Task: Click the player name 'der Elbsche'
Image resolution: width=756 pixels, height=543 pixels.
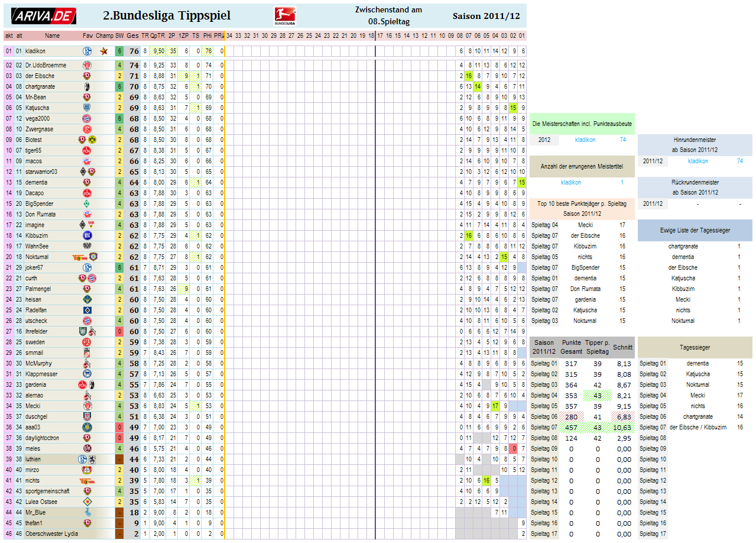Action: pos(40,76)
